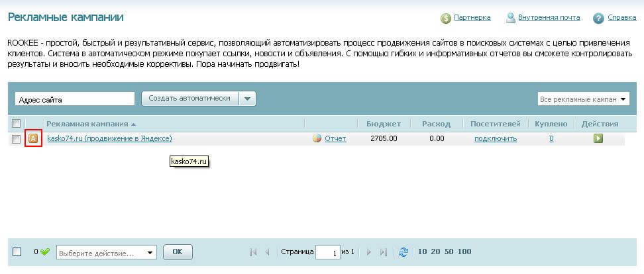This screenshot has height=274, width=644.
Task: Set 50 items per page
Action: coord(450,251)
